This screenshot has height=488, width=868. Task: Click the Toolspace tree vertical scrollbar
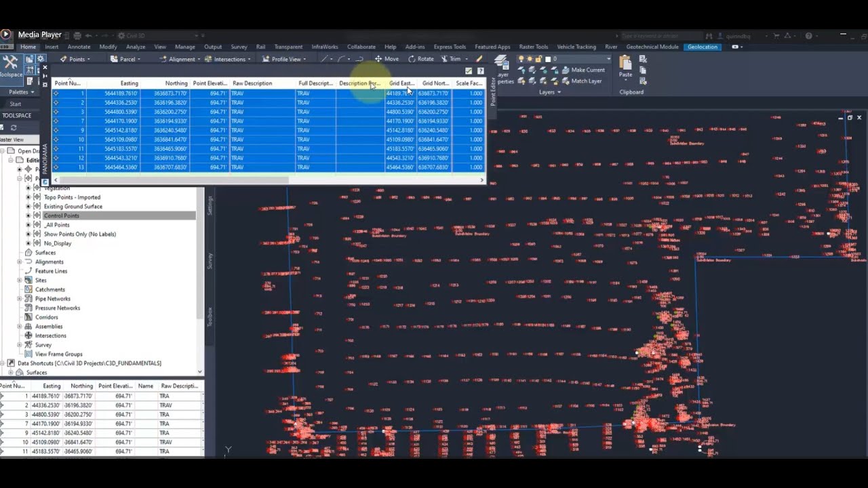tap(200, 254)
